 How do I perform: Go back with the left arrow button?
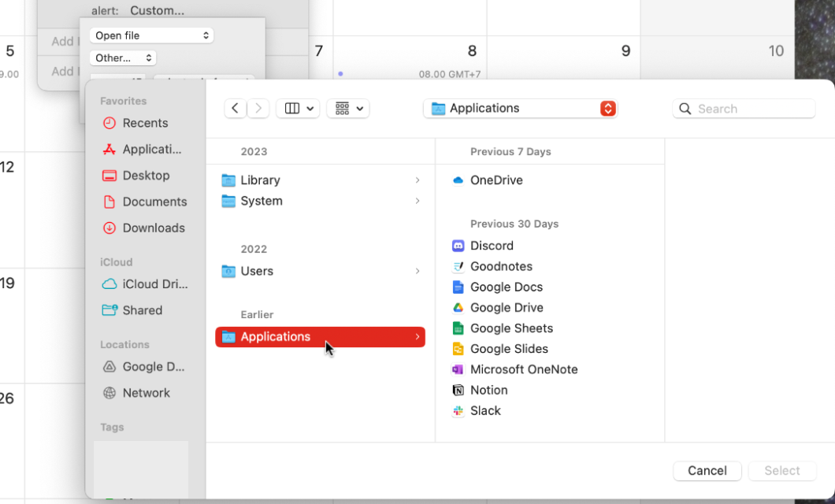pyautogui.click(x=235, y=109)
